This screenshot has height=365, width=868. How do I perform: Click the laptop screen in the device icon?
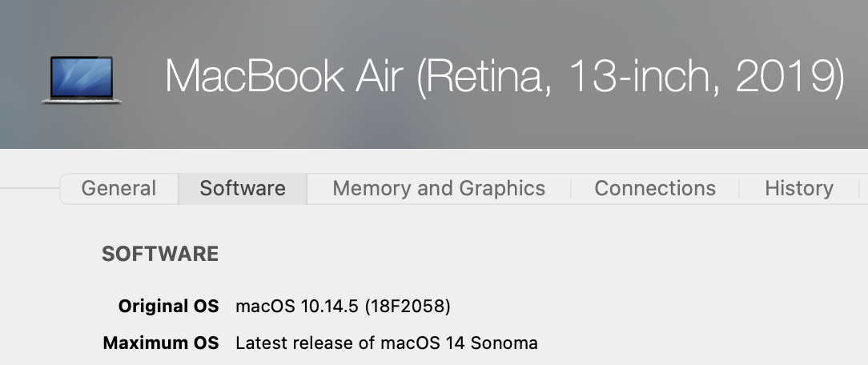click(81, 76)
